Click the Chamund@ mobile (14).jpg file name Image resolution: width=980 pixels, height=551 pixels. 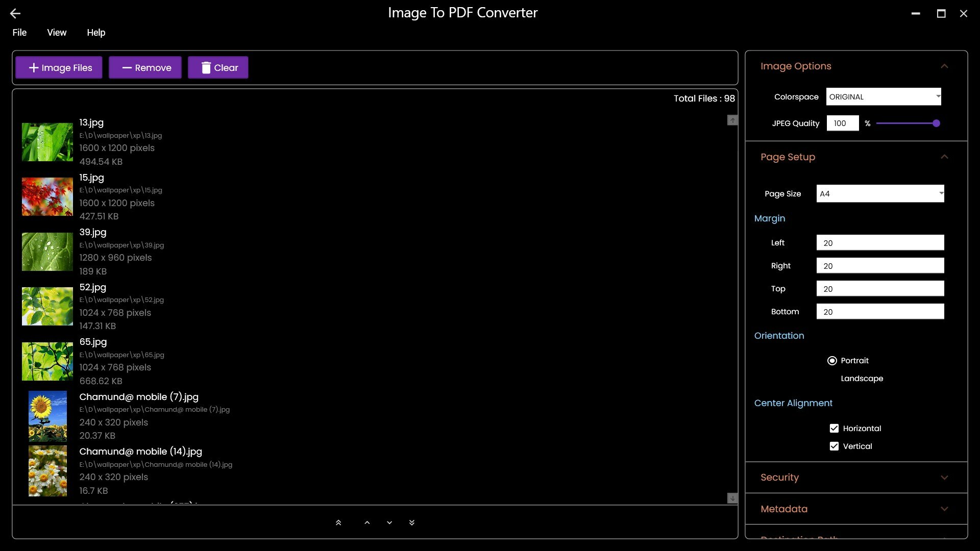tap(140, 452)
